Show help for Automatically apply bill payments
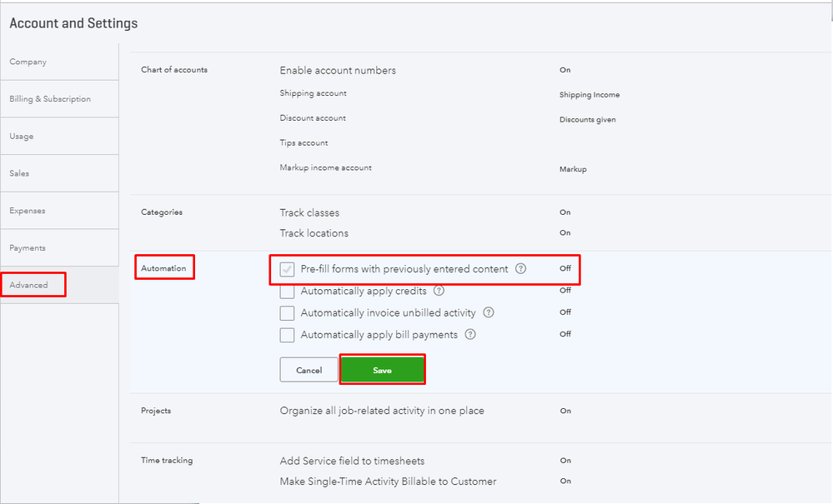 pyautogui.click(x=470, y=335)
